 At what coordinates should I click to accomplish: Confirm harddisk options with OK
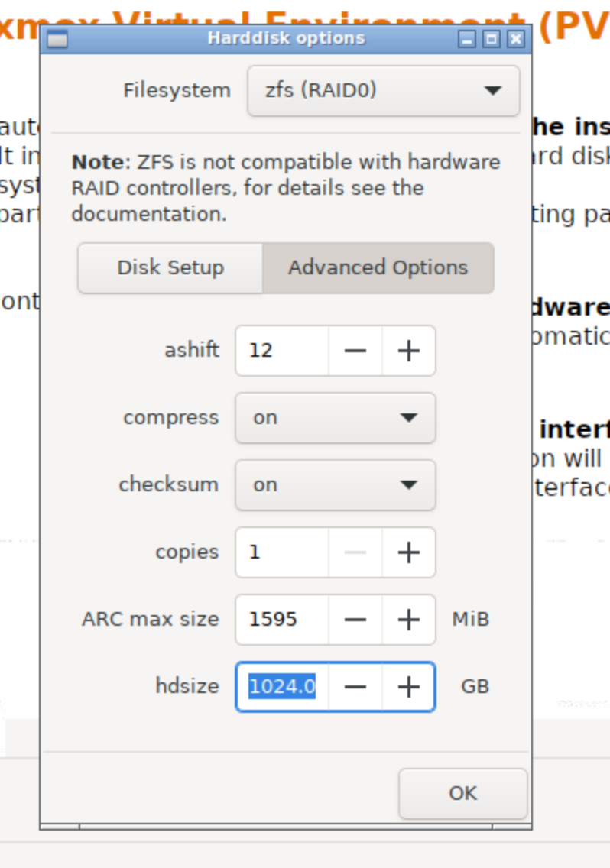pyautogui.click(x=462, y=793)
